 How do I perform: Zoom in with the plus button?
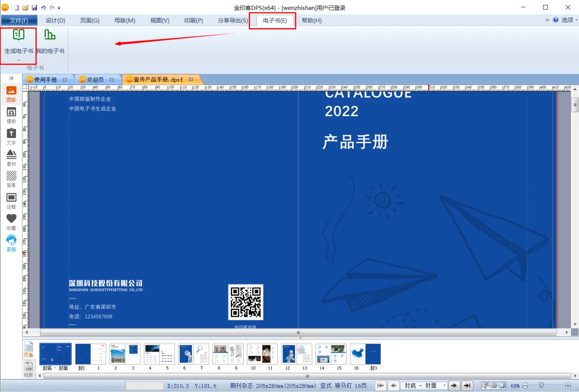point(568,386)
